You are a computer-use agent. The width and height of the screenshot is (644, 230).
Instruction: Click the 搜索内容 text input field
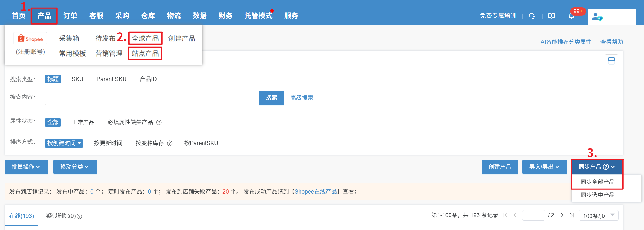pyautogui.click(x=150, y=98)
